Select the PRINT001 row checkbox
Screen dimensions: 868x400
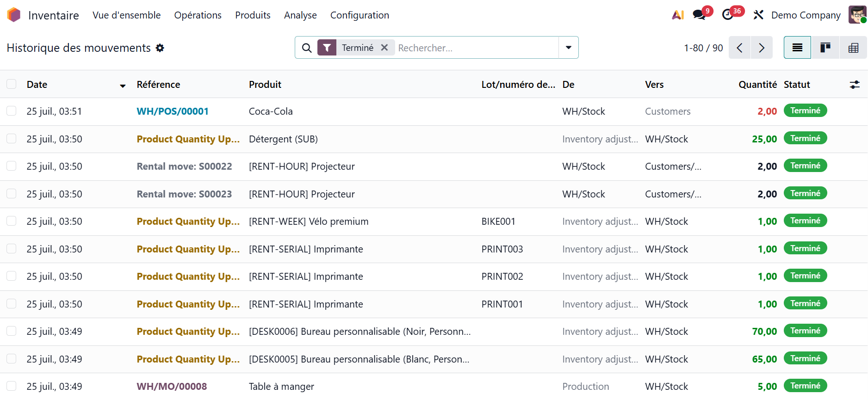[x=12, y=304]
